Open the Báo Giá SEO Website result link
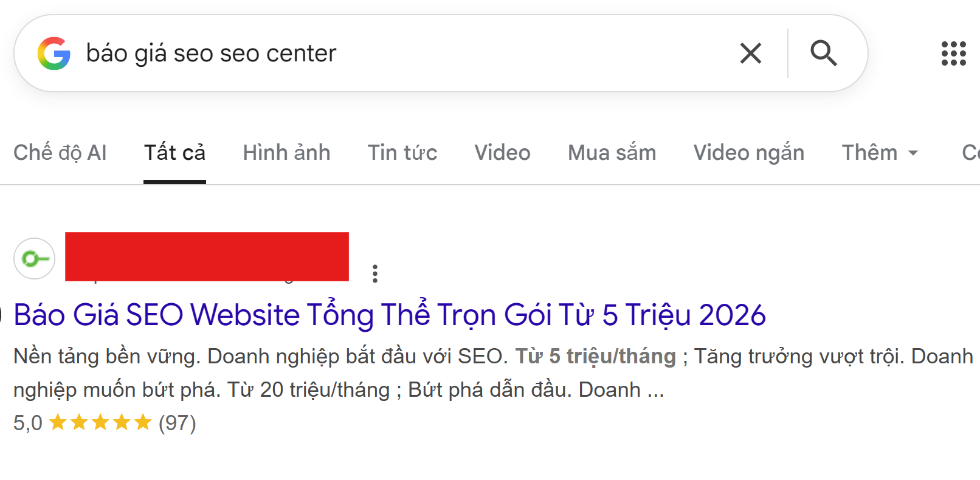 pos(389,315)
